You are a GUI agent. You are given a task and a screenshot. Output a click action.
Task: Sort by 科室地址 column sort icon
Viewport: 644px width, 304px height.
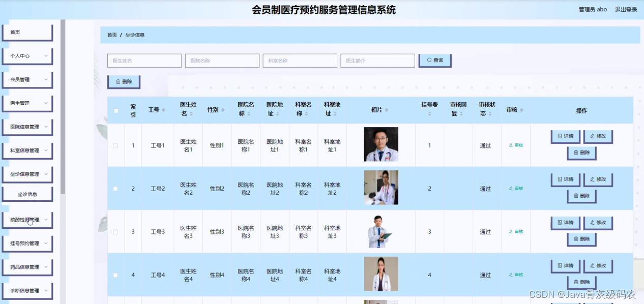point(336,114)
